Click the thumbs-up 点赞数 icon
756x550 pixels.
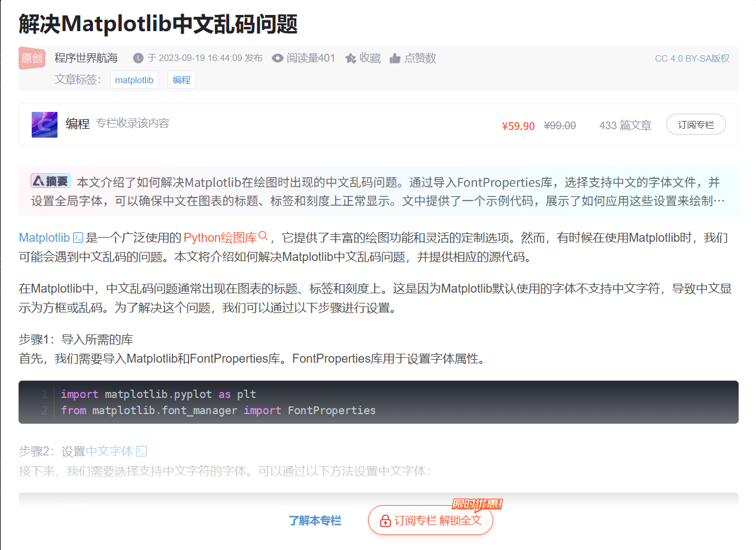coord(395,58)
